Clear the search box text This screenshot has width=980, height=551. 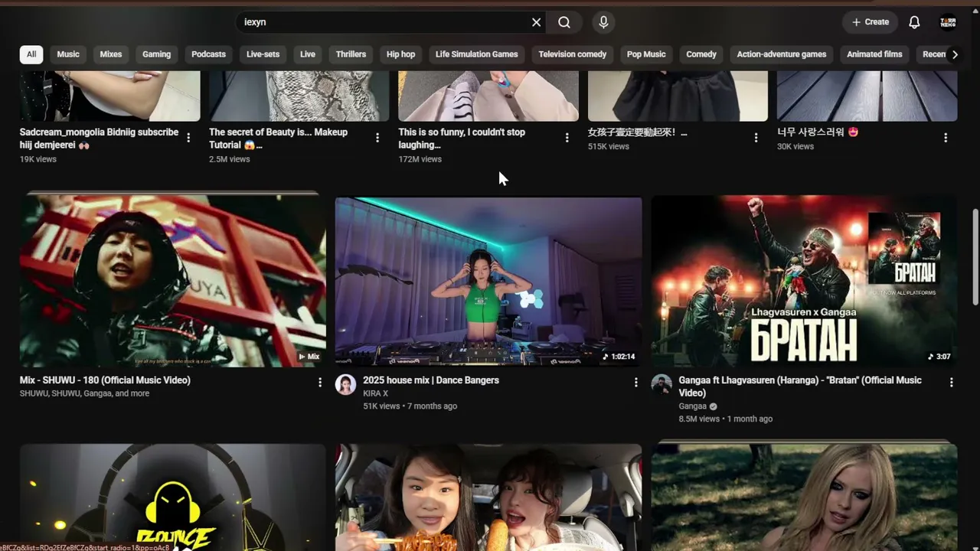pyautogui.click(x=536, y=22)
